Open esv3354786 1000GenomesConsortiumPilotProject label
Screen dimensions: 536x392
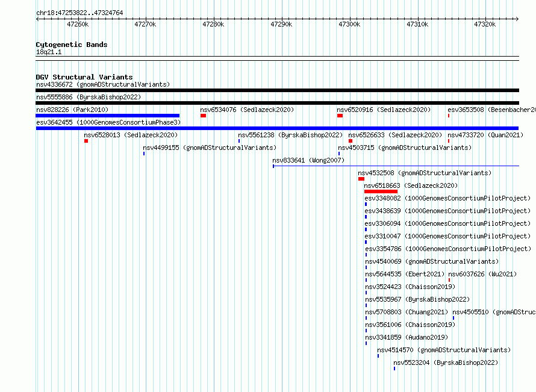pos(448,249)
